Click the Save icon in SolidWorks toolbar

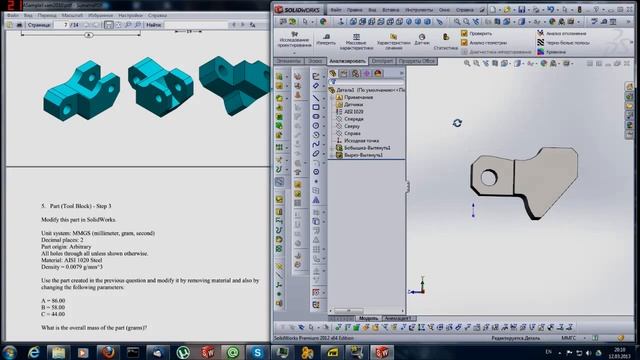522,9
